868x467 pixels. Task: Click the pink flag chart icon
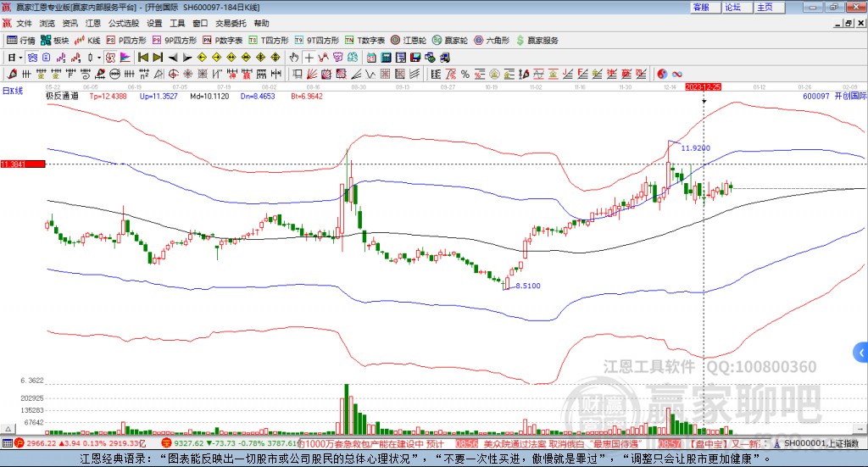coord(125,58)
